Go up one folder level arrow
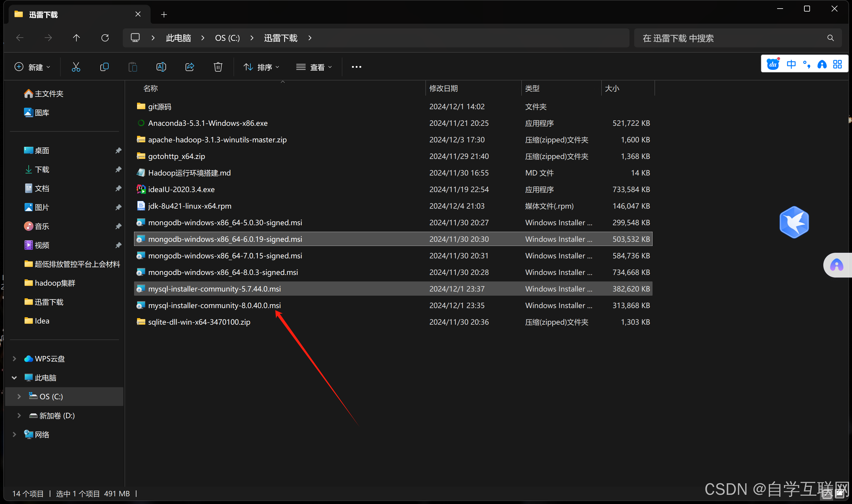The width and height of the screenshot is (852, 504). tap(76, 38)
